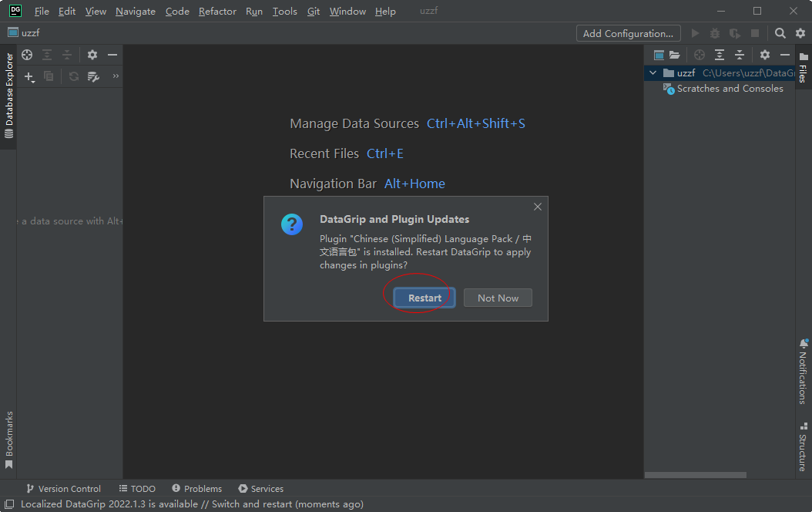
Task: Toggle the Files side tab
Action: pos(804,67)
